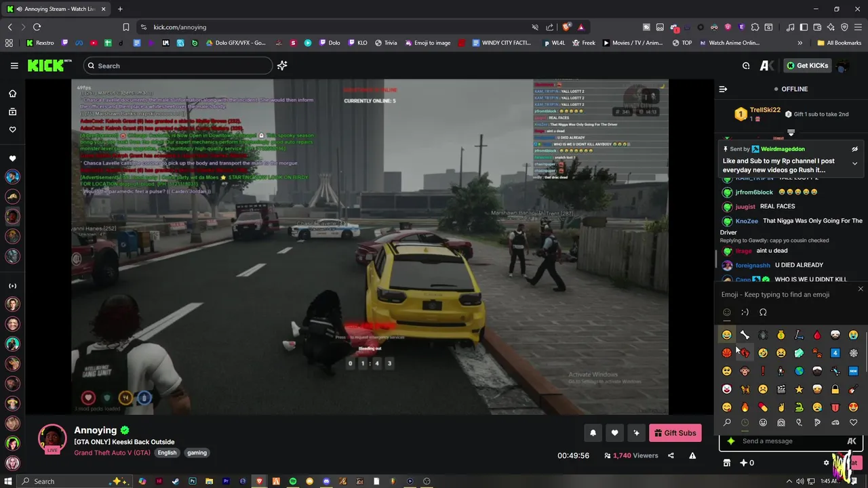Share the stream with share icon
The height and width of the screenshot is (488, 868).
click(671, 455)
